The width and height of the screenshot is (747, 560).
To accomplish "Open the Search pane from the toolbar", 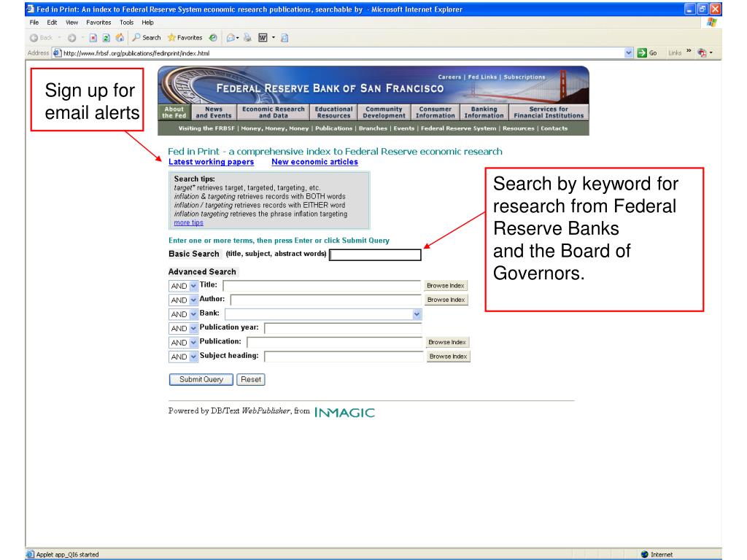I will click(147, 38).
